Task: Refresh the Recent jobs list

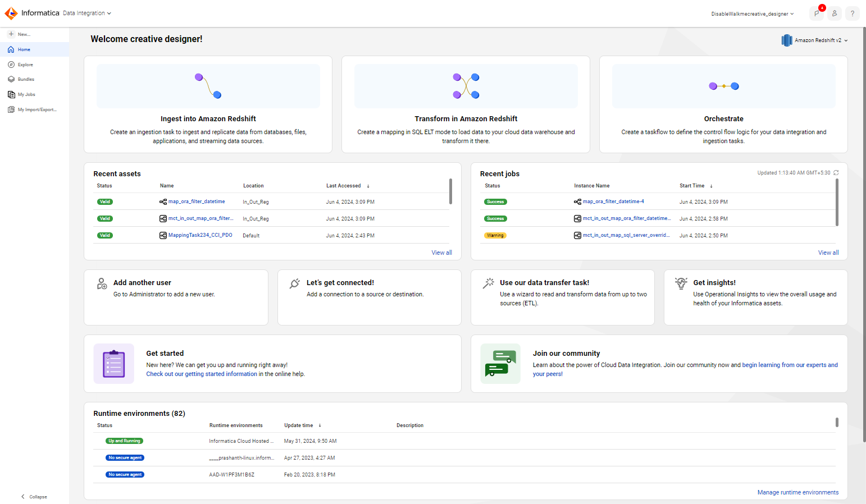Action: tap(836, 173)
